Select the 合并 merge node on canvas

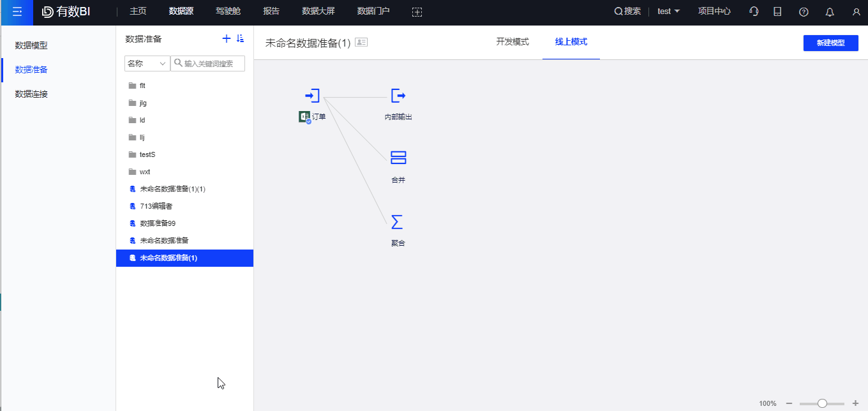click(x=398, y=158)
